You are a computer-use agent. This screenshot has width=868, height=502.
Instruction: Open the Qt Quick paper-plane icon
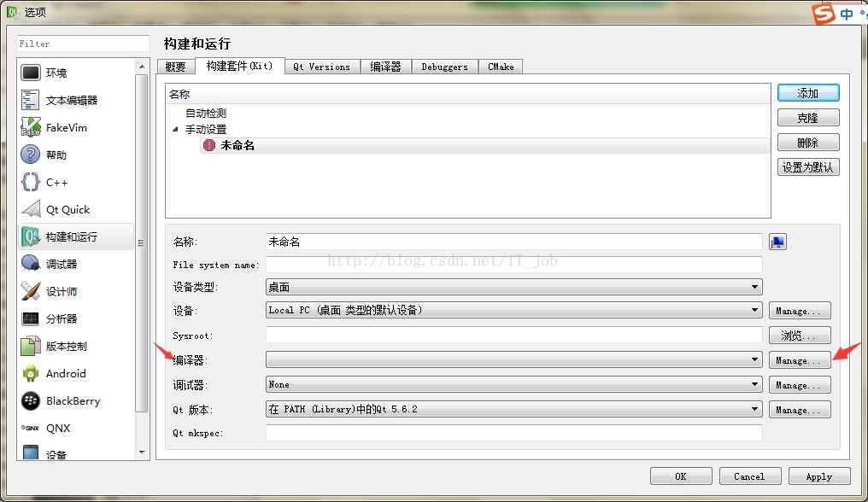pyautogui.click(x=31, y=209)
